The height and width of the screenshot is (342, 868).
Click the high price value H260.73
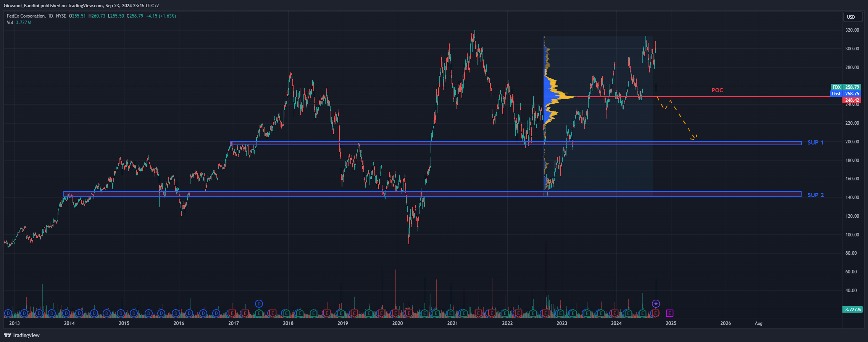97,16
